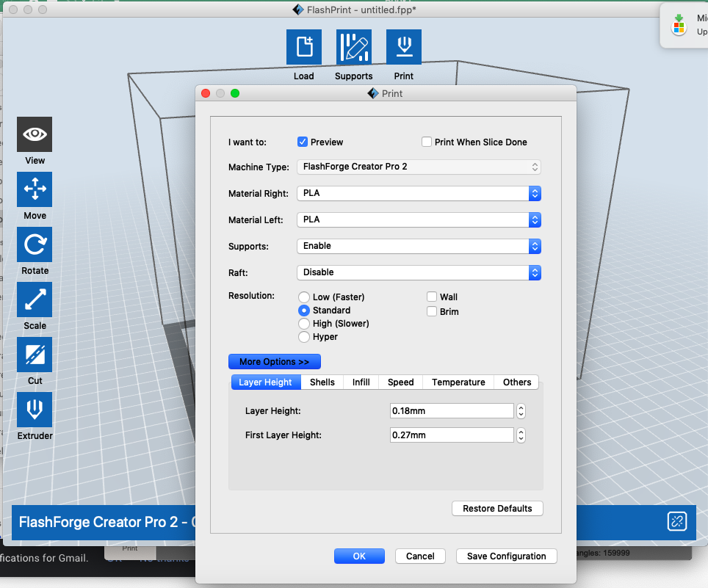Select Hyper resolution
Viewport: 708px width, 588px height.
304,337
